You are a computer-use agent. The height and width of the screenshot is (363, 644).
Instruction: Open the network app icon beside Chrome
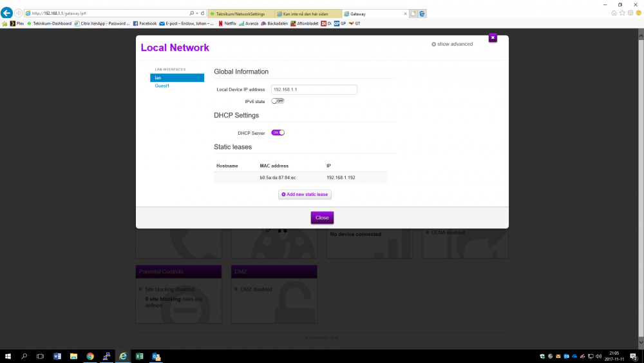coord(106,357)
